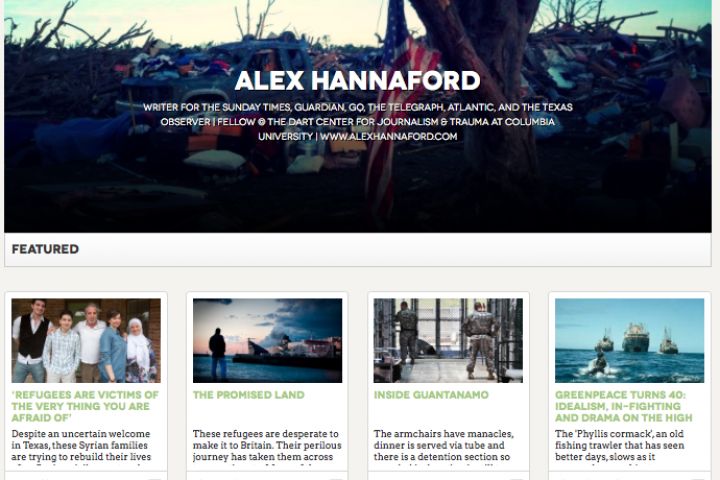Open the Guantanamo guards photo thumbnail
Screen dimensions: 720x480
click(448, 340)
